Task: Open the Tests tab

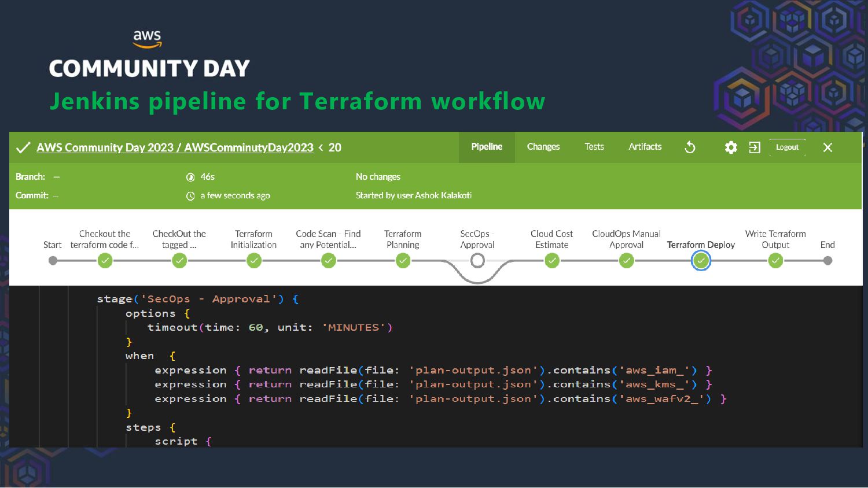Action: pyautogui.click(x=594, y=147)
